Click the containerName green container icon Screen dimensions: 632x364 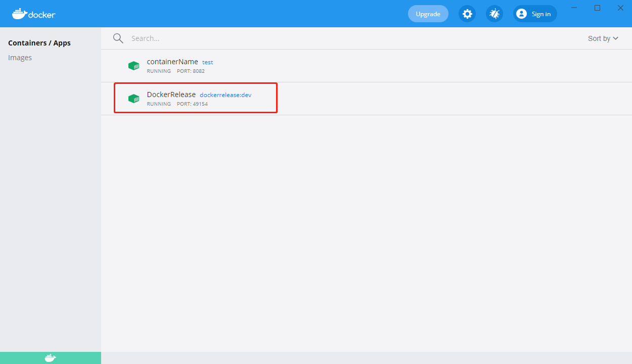click(x=133, y=66)
